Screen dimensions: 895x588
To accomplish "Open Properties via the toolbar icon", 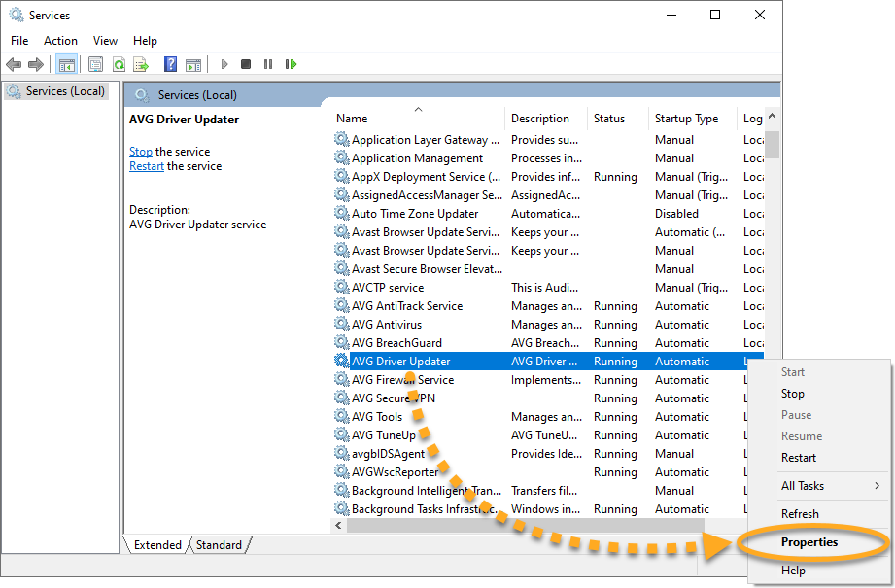I will point(95,64).
